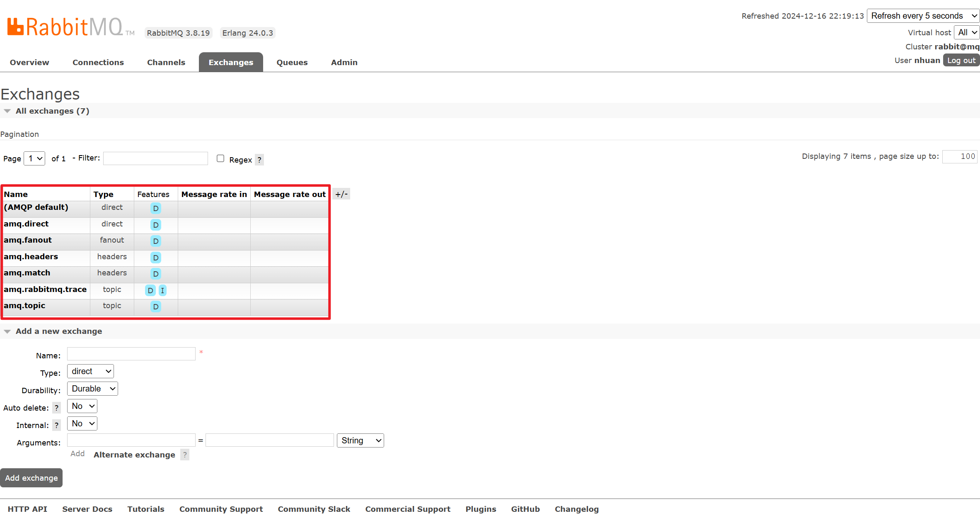Click the I badge in amq.rabbitmq.trace row
The image size is (980, 523).
pyautogui.click(x=162, y=291)
